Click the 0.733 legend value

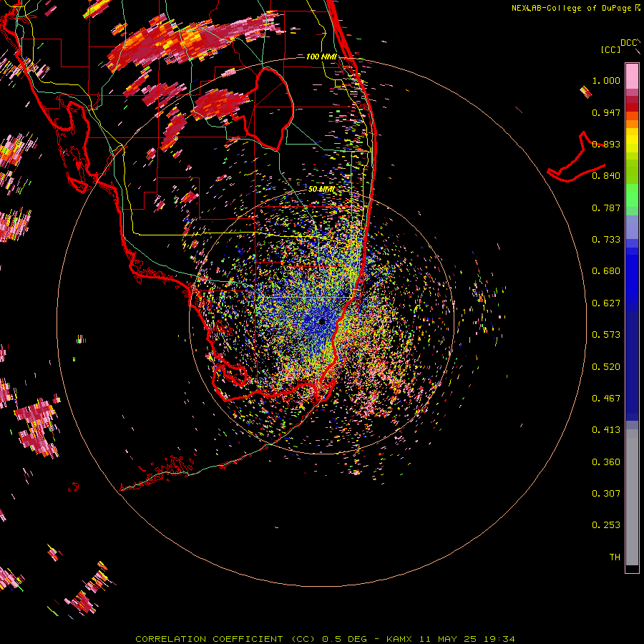coord(606,240)
